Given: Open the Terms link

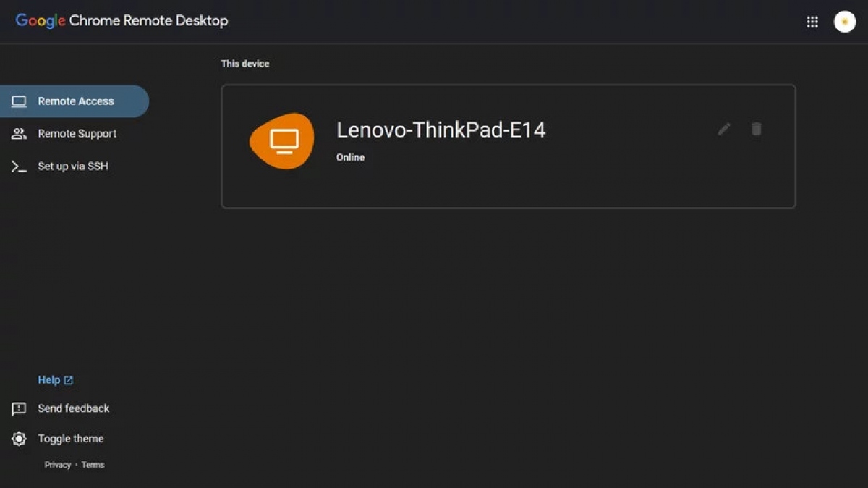Looking at the screenshot, I should [93, 465].
